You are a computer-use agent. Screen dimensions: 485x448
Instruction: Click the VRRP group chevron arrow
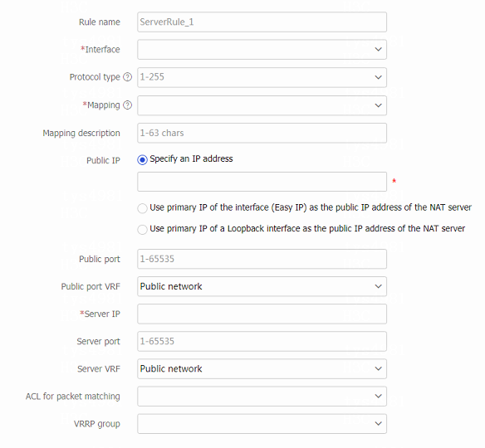(378, 424)
